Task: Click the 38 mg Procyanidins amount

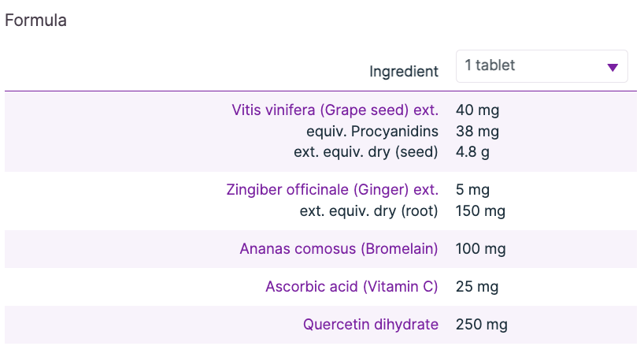Action: tap(477, 131)
